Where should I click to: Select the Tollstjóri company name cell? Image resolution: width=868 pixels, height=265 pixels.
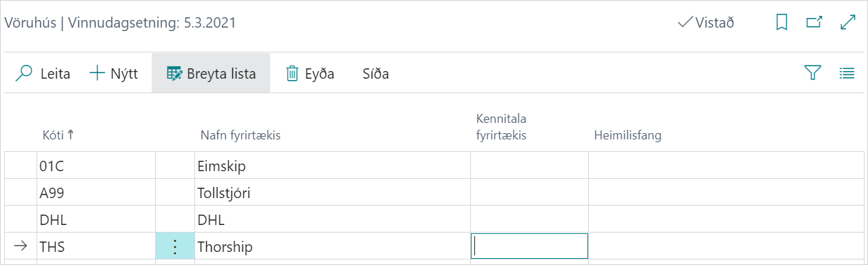[332, 193]
